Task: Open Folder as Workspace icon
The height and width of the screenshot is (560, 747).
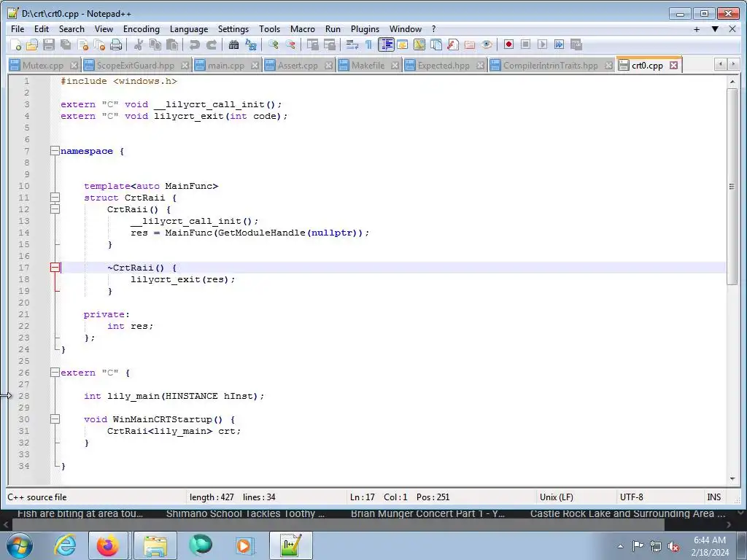Action: tap(470, 44)
